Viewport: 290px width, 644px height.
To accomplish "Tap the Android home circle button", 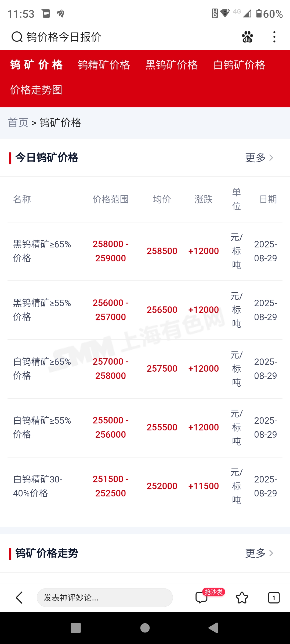I will pyautogui.click(x=145, y=628).
